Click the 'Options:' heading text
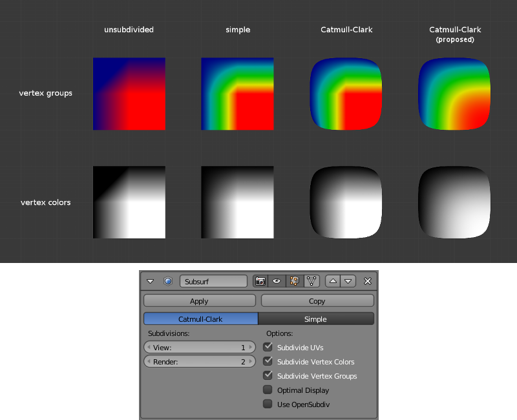517x420 pixels. pyautogui.click(x=280, y=333)
